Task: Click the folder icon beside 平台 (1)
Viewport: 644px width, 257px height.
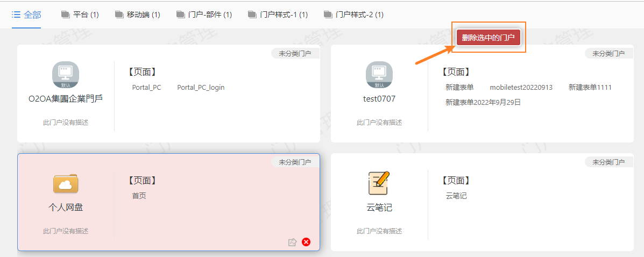Action: pos(66,15)
